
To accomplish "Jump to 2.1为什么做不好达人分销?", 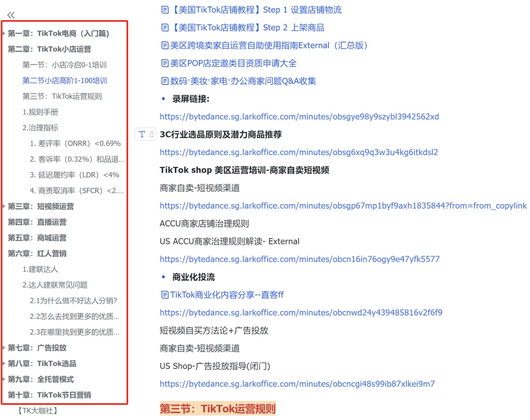I will pos(73,301).
